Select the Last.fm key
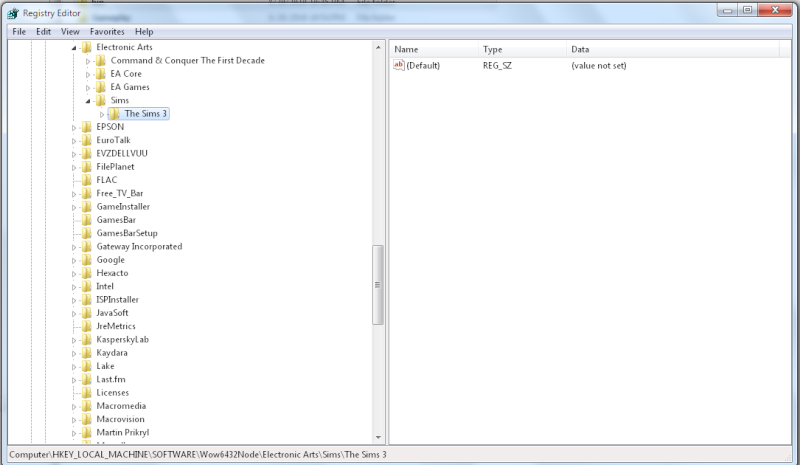This screenshot has width=800, height=465. tap(111, 379)
